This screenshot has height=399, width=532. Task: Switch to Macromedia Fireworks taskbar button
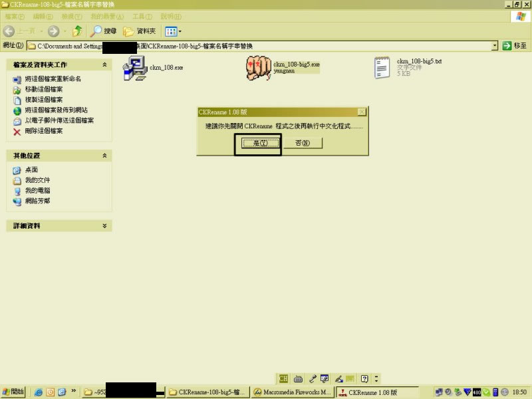(x=293, y=392)
